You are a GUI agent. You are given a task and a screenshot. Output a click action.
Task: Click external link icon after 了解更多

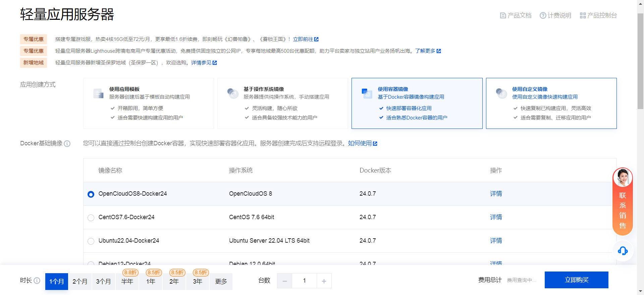point(439,51)
